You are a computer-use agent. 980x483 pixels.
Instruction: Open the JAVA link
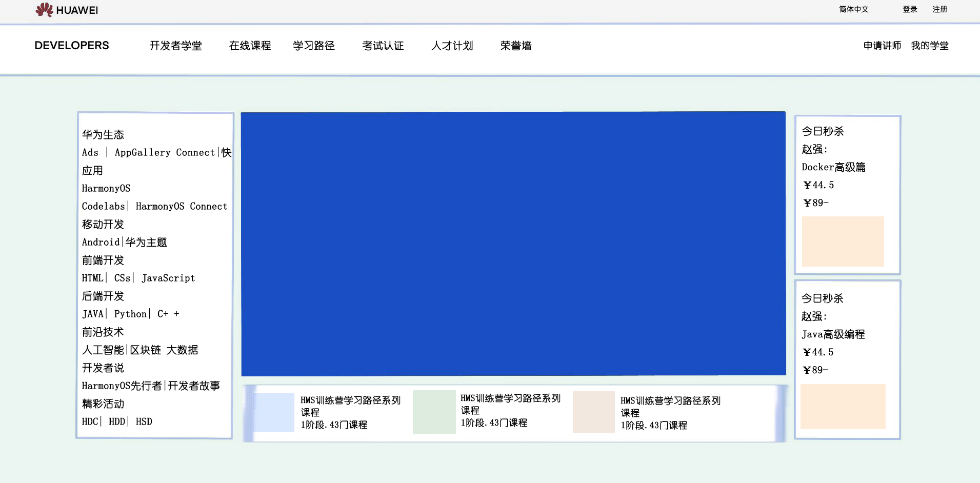93,314
